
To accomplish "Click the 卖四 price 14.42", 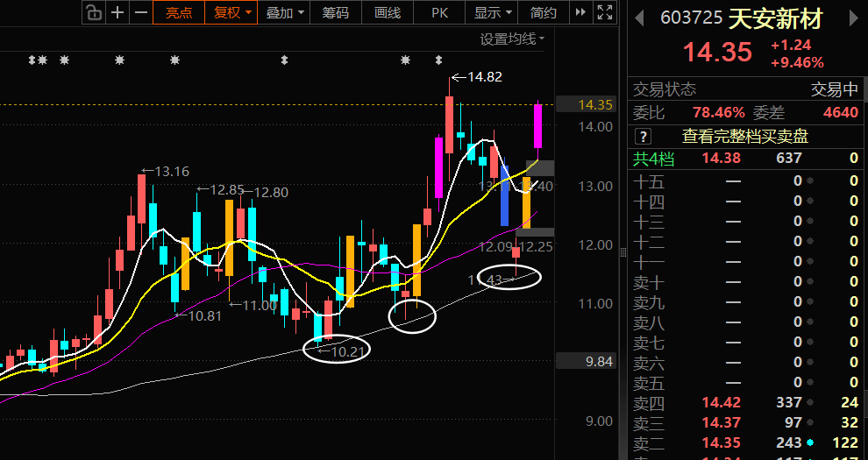I will (x=722, y=402).
